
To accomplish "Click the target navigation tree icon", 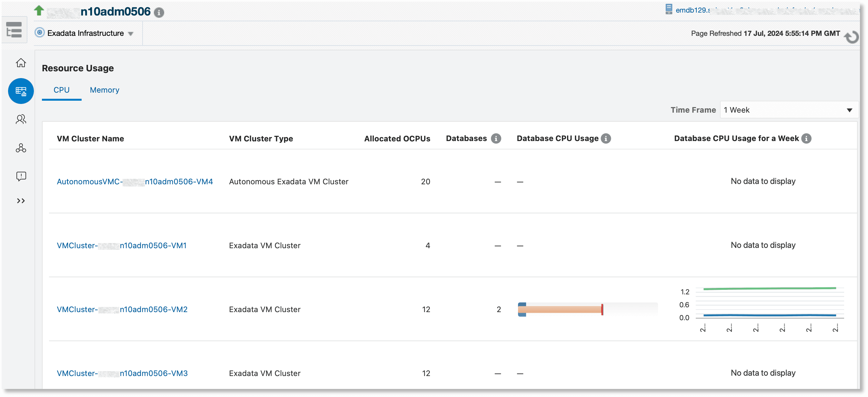I will click(14, 30).
